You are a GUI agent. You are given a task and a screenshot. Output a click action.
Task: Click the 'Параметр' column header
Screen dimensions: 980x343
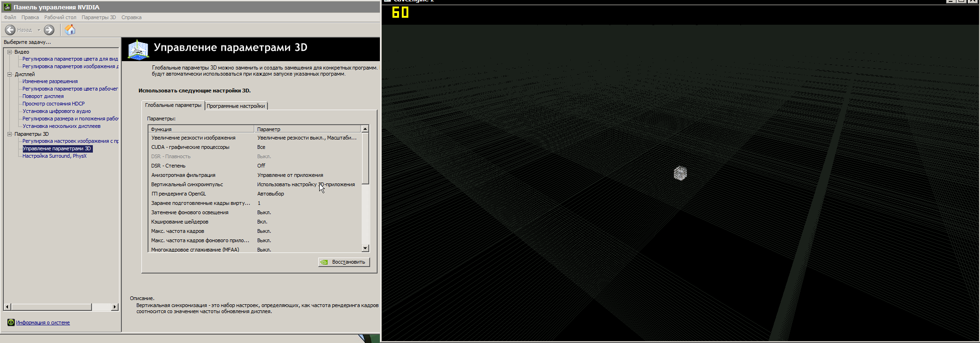point(308,129)
